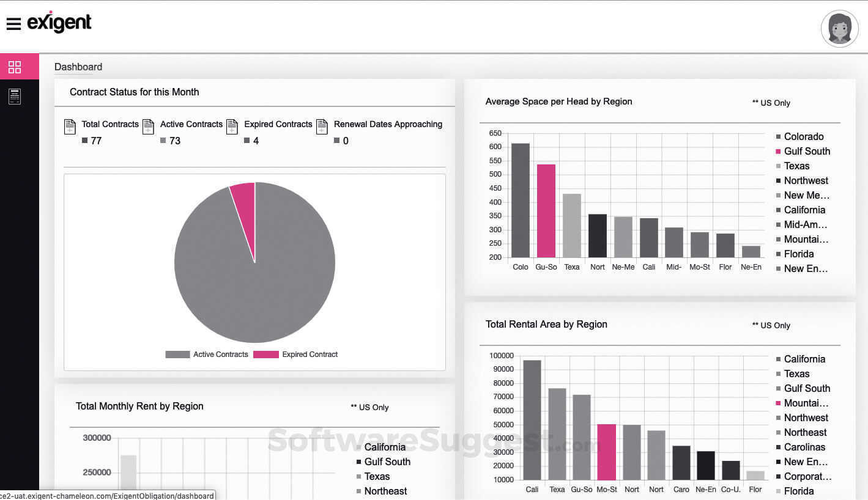Click the Active Contracts document icon
This screenshot has height=500, width=868.
click(x=149, y=126)
